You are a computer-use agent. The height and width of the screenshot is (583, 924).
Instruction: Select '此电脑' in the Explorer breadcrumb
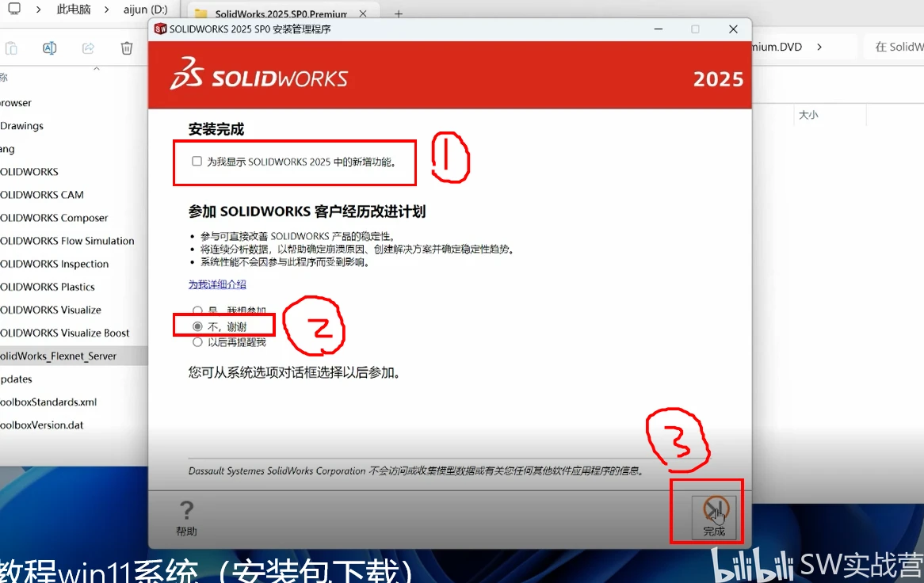[74, 10]
